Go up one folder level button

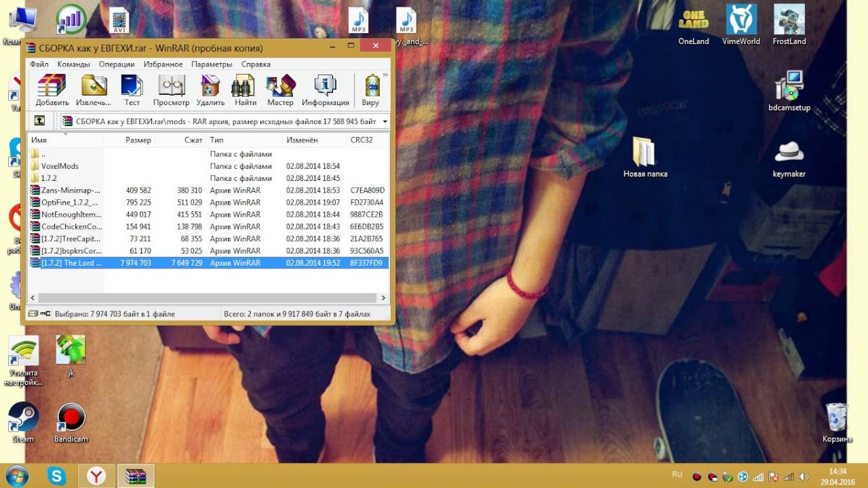click(x=39, y=121)
